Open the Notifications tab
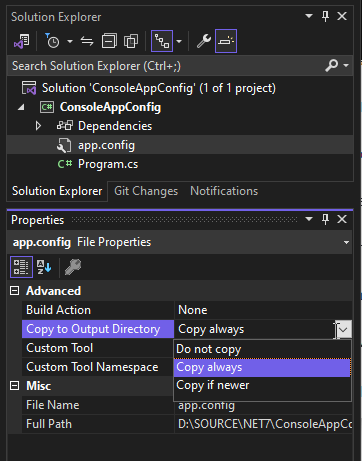 [224, 191]
